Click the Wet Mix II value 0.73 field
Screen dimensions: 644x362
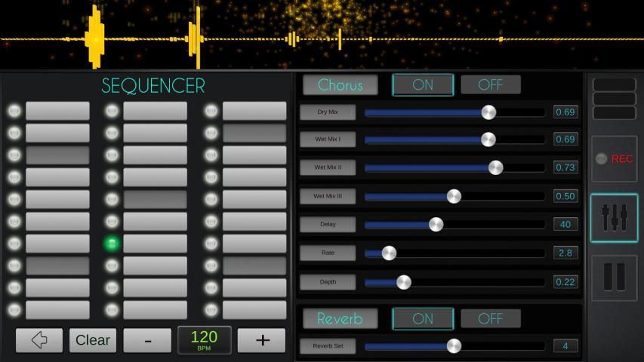(x=565, y=167)
